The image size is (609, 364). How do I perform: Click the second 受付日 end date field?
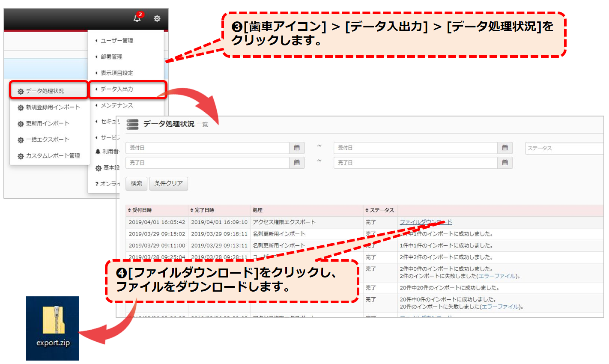tap(415, 148)
